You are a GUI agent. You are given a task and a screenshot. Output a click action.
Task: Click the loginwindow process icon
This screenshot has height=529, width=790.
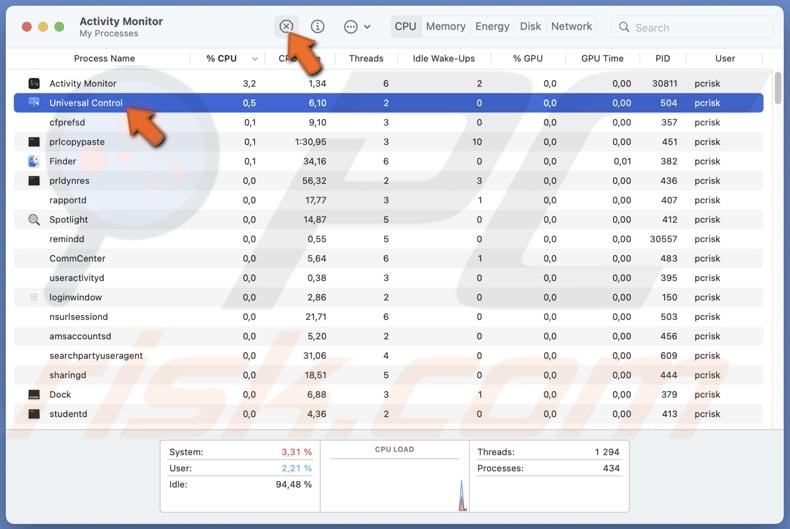(34, 297)
